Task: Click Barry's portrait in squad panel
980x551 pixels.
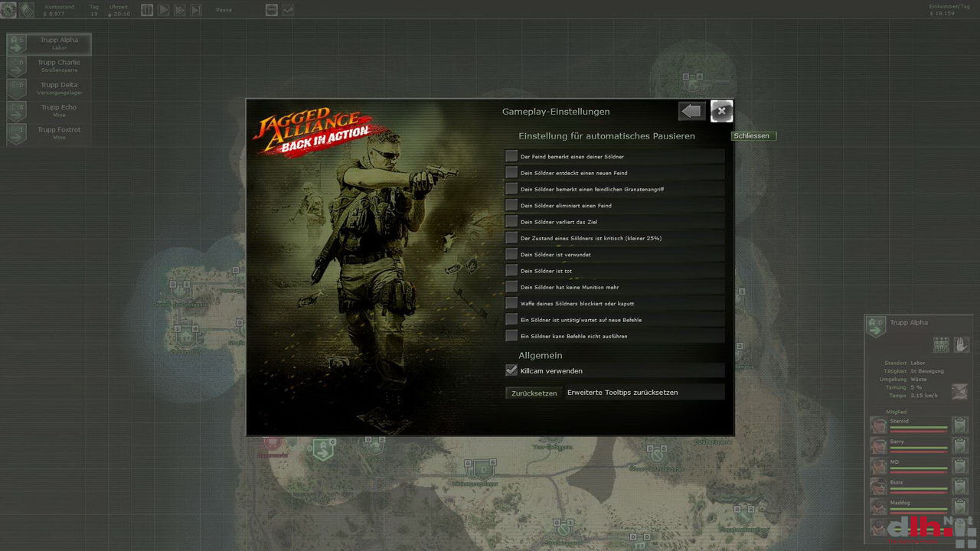Action: (878, 445)
